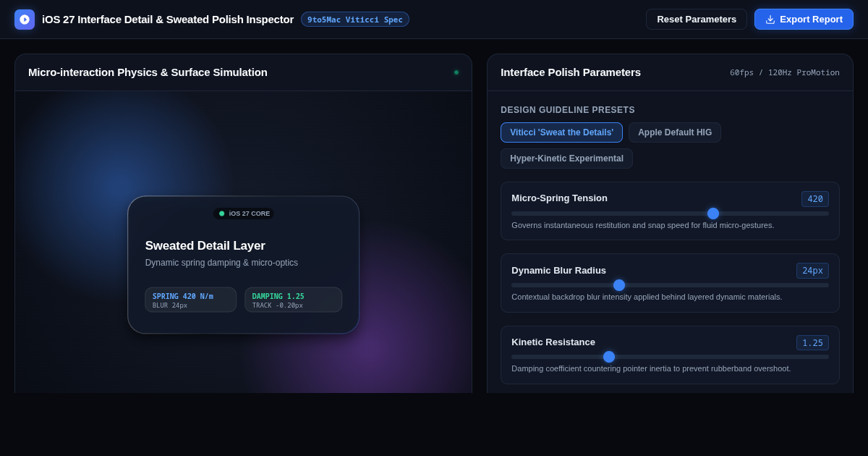The image size is (868, 456).
Task: Click the app logo icon in header
Action: 25,20
